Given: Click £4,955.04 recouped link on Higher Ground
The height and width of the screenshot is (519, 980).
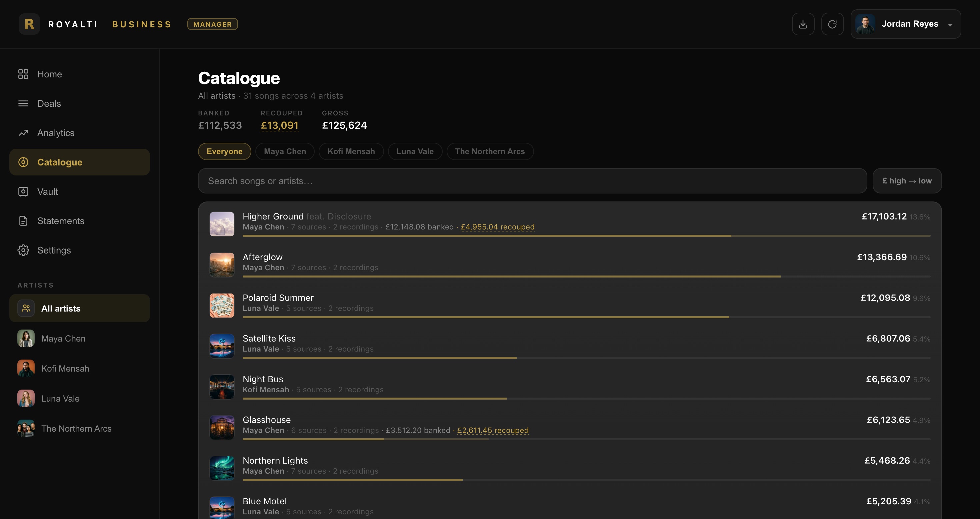Looking at the screenshot, I should click(498, 227).
